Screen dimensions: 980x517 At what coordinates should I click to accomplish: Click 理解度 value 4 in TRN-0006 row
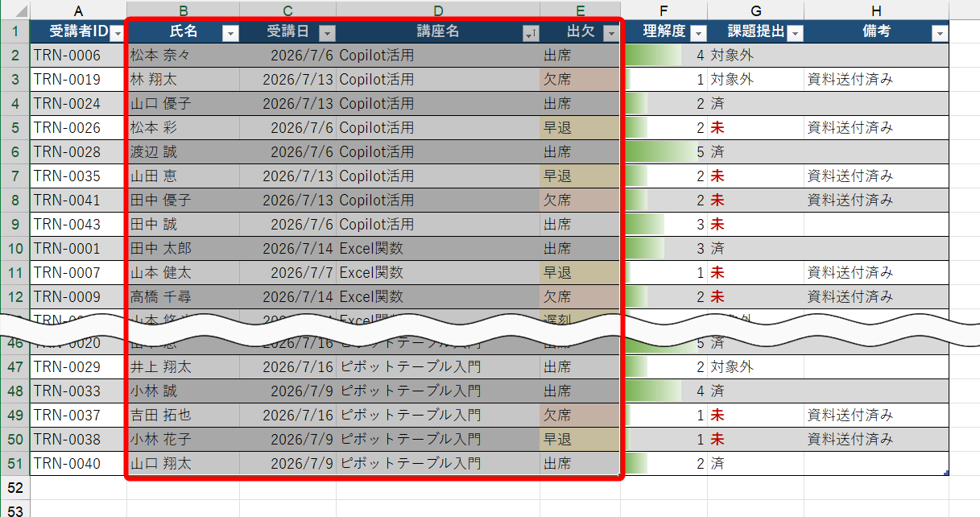700,56
